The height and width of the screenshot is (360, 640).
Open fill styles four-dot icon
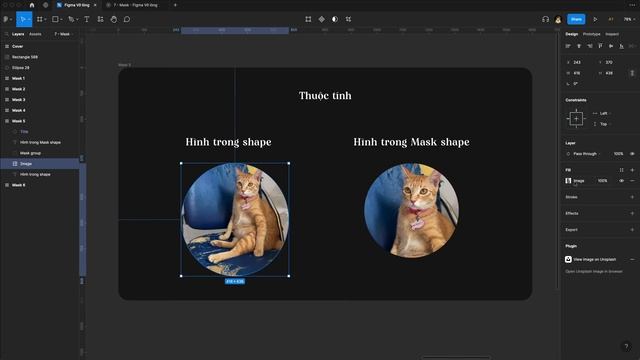click(621, 170)
